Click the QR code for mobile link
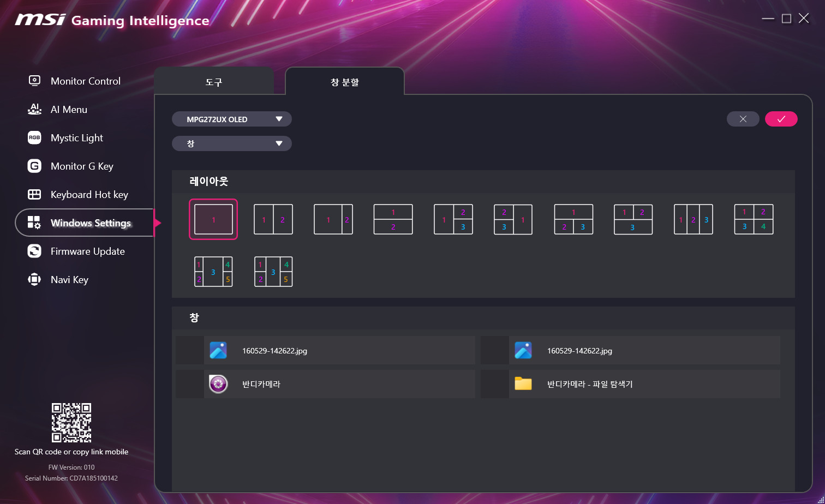This screenshot has height=504, width=825. (x=71, y=423)
